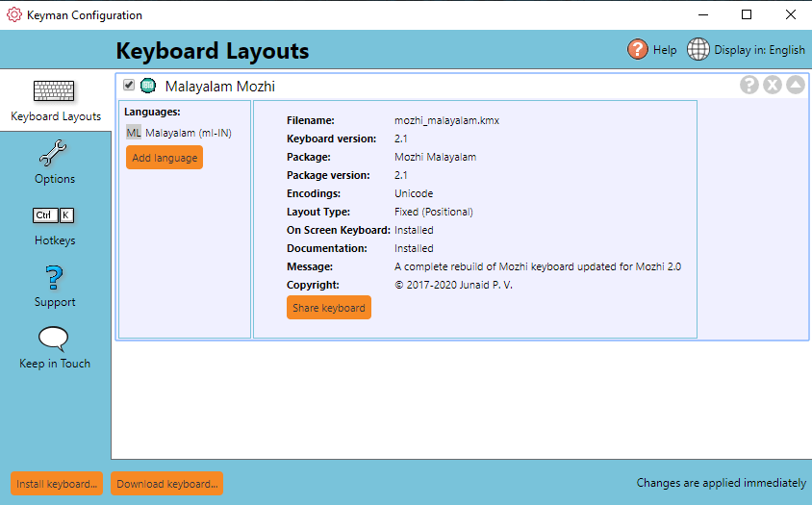Image resolution: width=812 pixels, height=505 pixels.
Task: Click the keyboard icon in sidebar
Action: (54, 90)
